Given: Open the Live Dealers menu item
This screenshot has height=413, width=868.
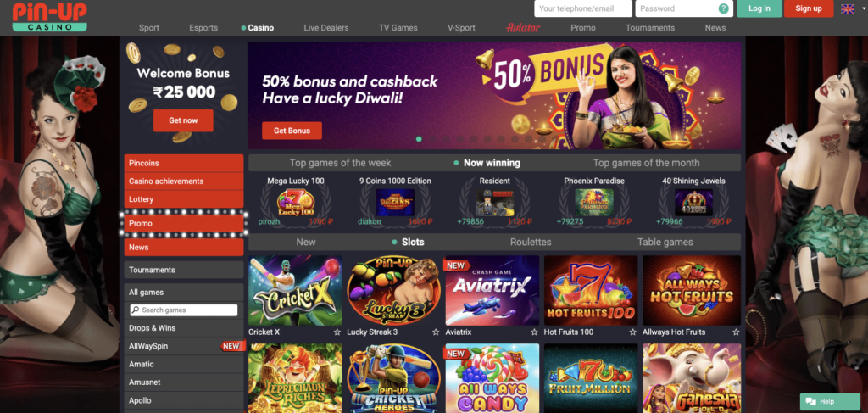Looking at the screenshot, I should 326,28.
